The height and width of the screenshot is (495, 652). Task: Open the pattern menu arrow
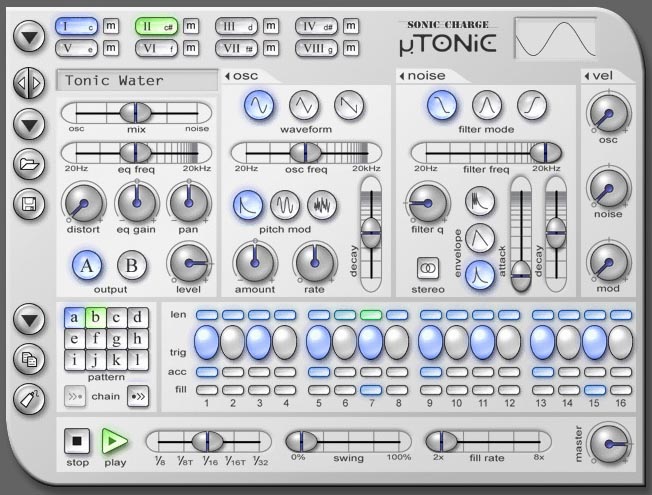click(x=29, y=319)
